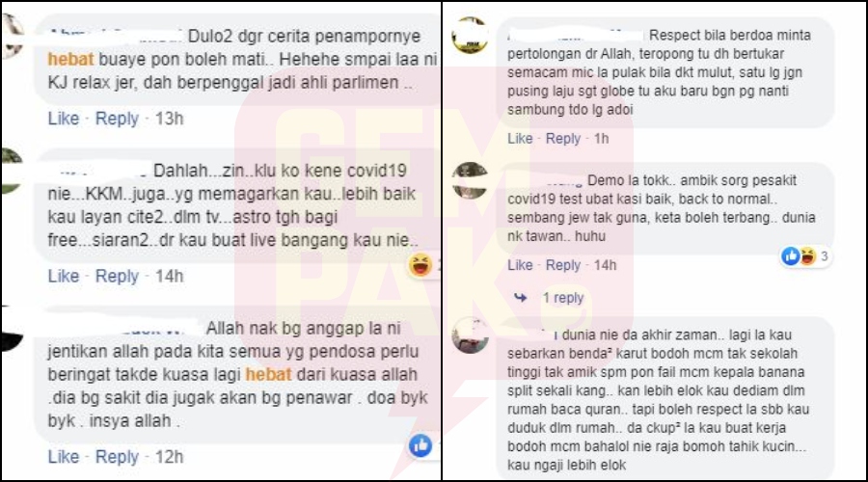
Task: Click thumbs-up reaction on Allah comment
Action: (420, 445)
